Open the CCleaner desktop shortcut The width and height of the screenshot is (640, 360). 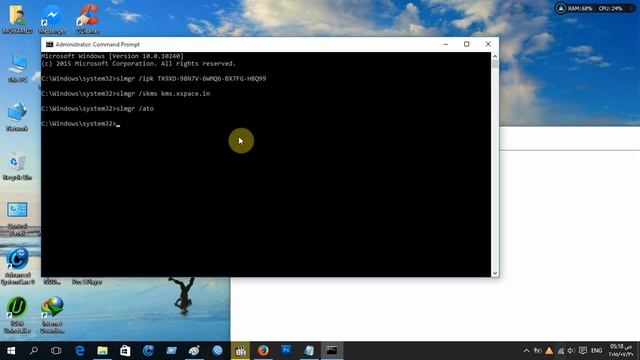click(x=87, y=19)
